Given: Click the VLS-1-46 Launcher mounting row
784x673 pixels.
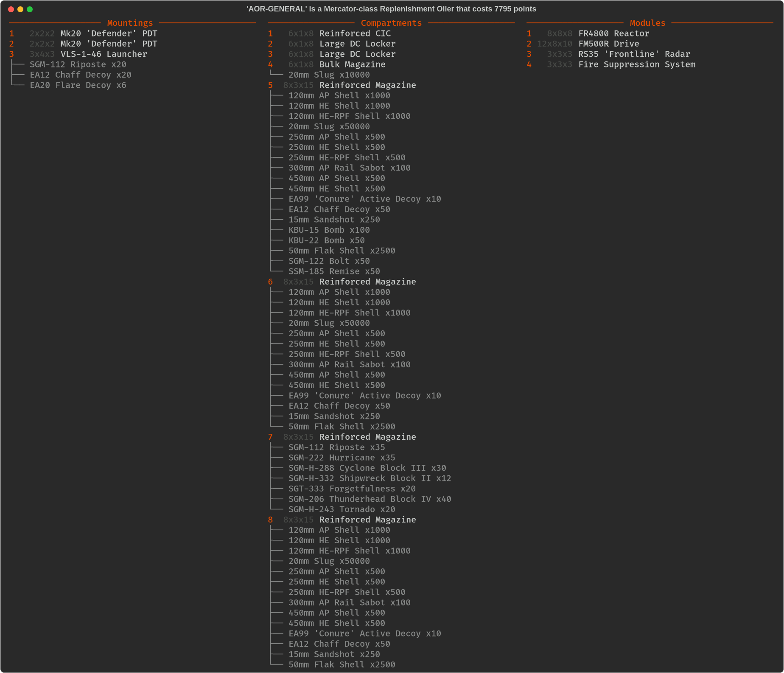Looking at the screenshot, I should [x=78, y=54].
